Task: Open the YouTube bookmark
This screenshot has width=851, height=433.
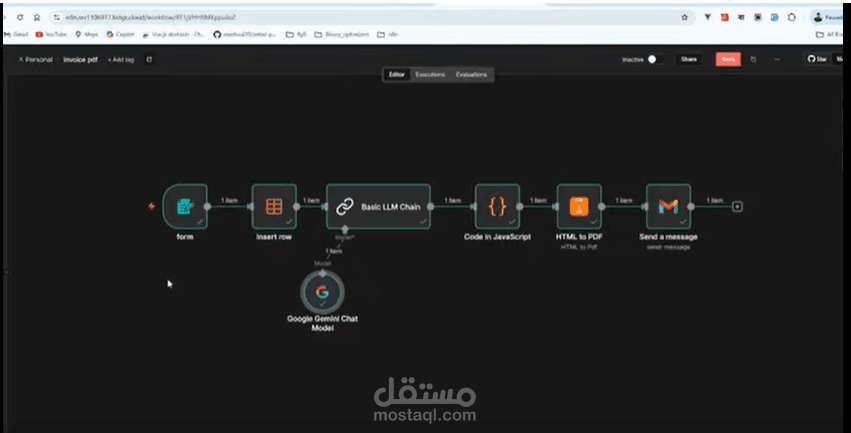Action: (x=51, y=34)
